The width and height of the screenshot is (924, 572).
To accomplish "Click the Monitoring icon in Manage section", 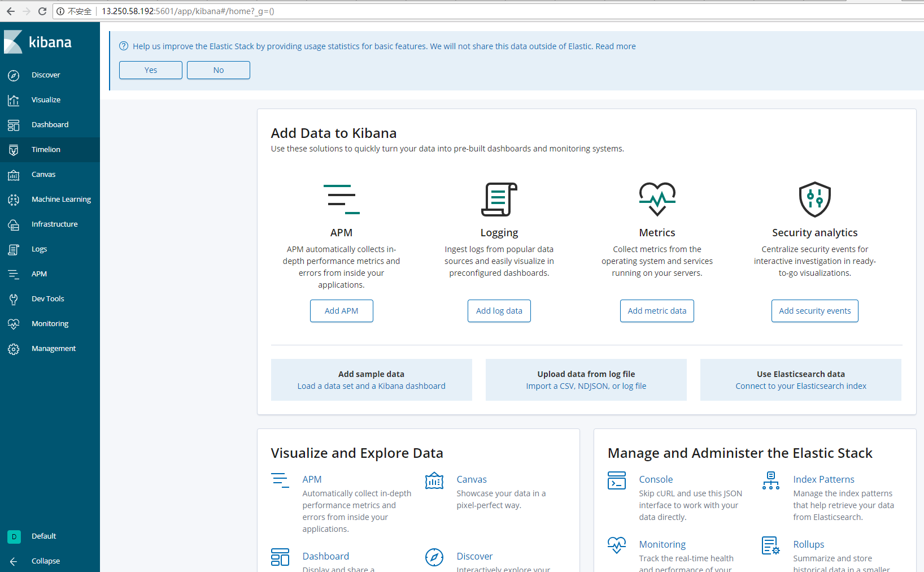I will coord(617,546).
